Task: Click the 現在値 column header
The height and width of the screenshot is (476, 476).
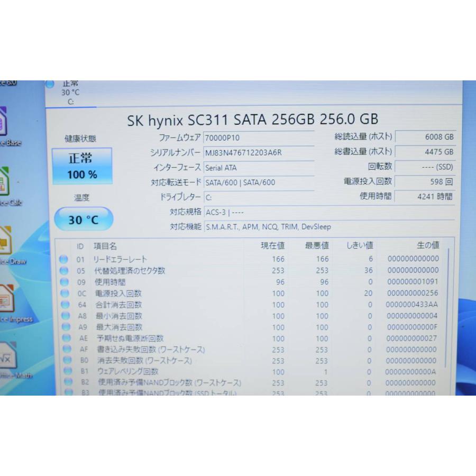Action: (272, 245)
